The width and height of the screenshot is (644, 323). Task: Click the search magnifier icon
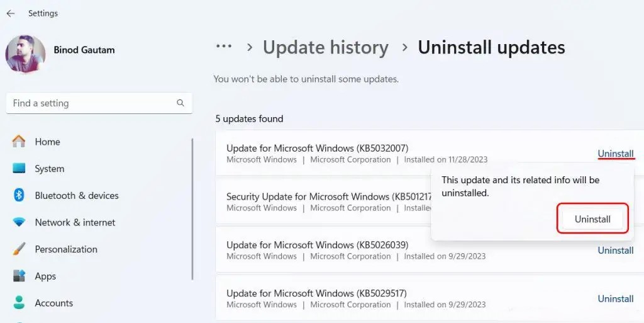tap(180, 103)
